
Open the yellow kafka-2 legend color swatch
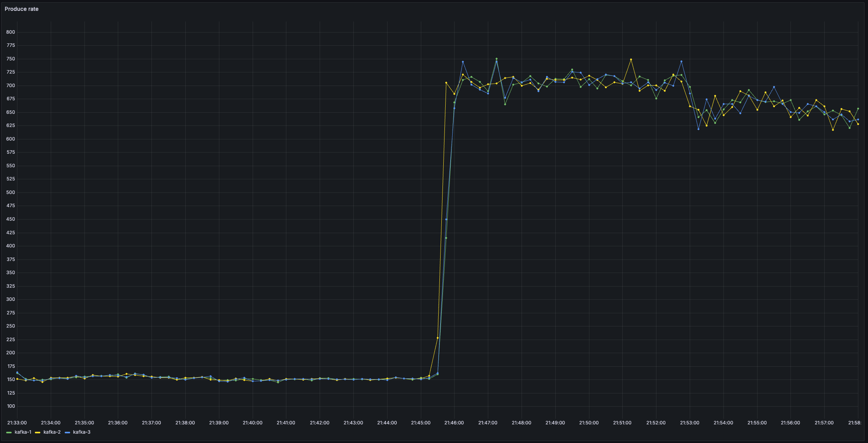click(x=38, y=432)
